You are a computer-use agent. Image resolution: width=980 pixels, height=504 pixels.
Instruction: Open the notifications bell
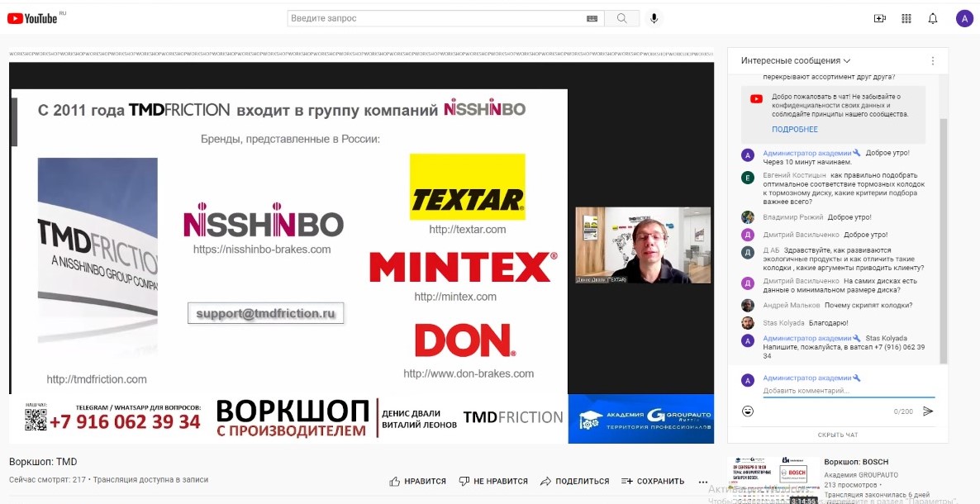coord(933,19)
